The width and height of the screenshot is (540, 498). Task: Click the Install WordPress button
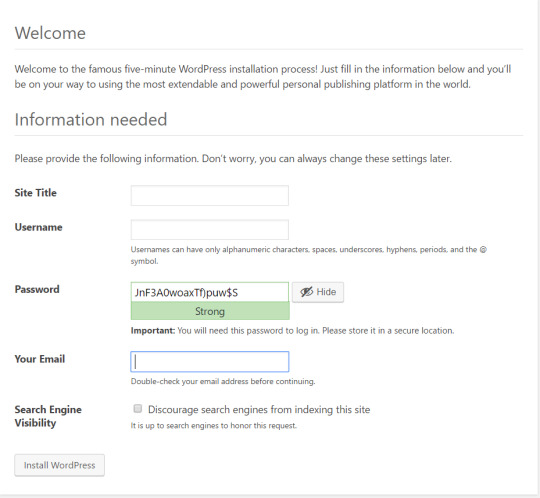59,465
